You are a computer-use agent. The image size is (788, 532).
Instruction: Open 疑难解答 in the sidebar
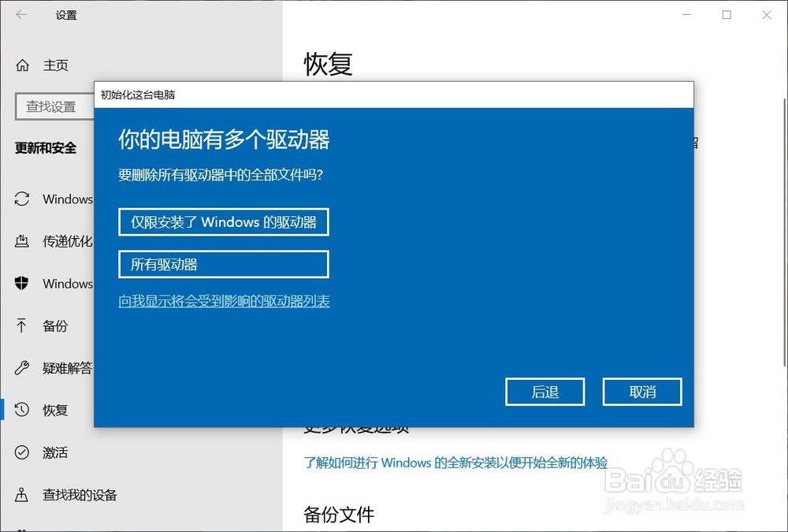[68, 368]
